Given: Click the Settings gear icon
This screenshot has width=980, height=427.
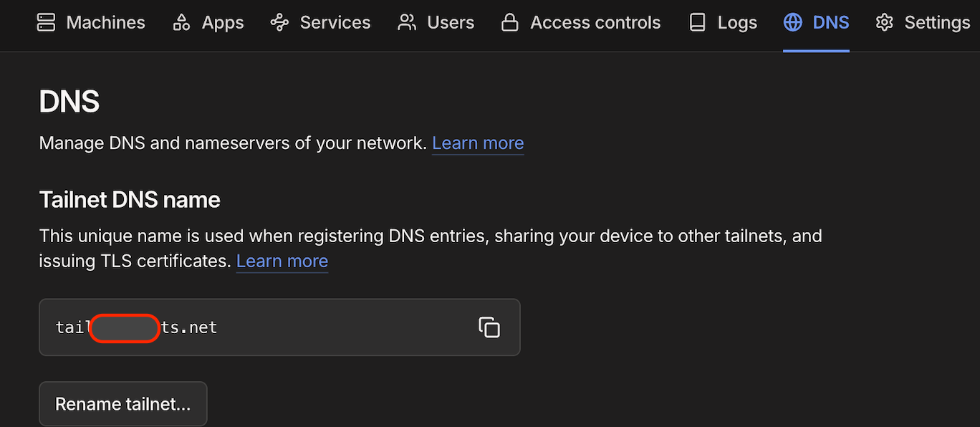Looking at the screenshot, I should click(885, 23).
